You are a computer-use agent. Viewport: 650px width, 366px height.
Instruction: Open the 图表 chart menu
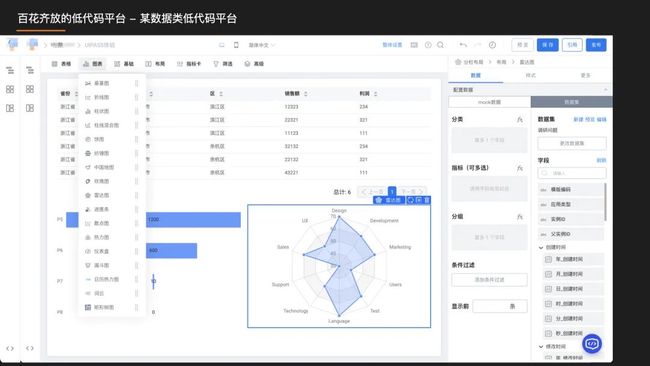pyautogui.click(x=92, y=64)
